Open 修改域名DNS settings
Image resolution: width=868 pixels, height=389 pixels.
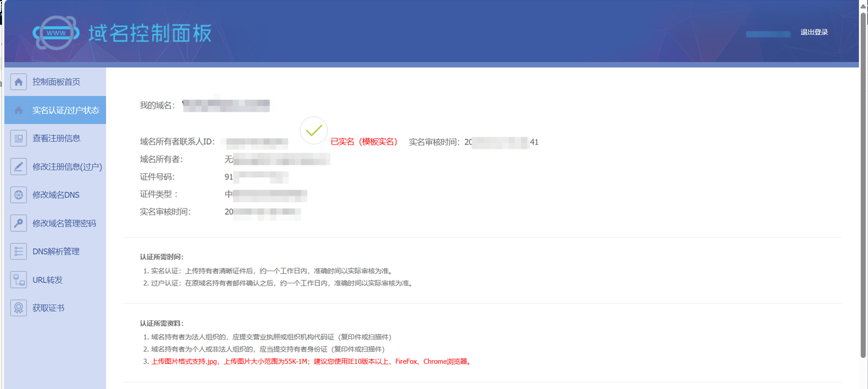[55, 195]
